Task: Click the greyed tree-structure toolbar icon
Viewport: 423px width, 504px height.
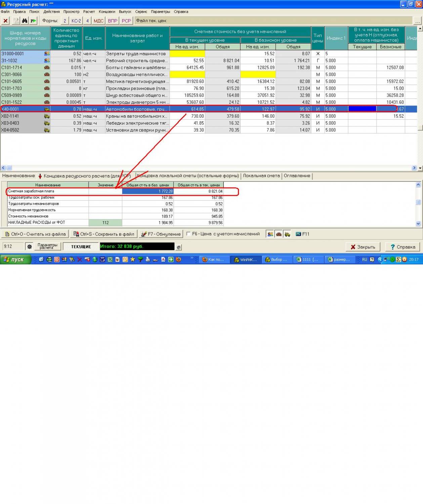Action: click(x=16, y=21)
